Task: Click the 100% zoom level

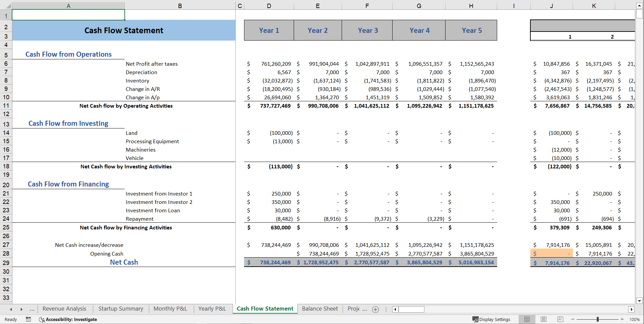Action: coord(634,319)
